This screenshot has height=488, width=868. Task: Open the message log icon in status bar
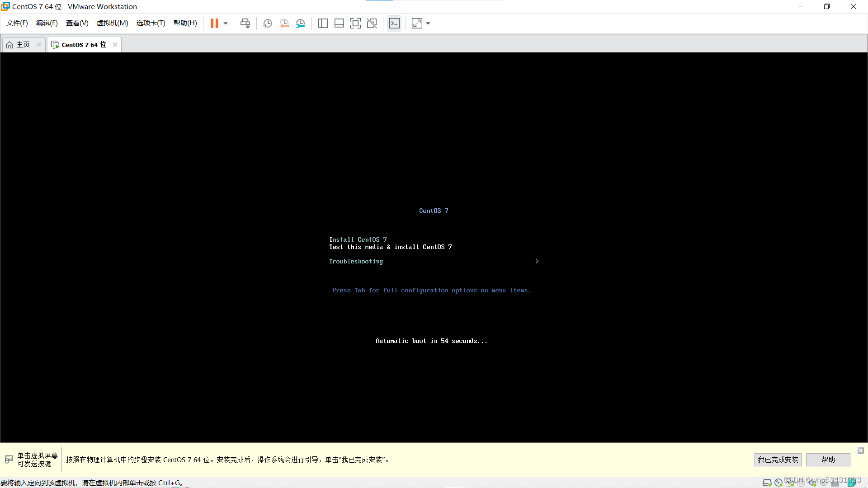(851, 483)
